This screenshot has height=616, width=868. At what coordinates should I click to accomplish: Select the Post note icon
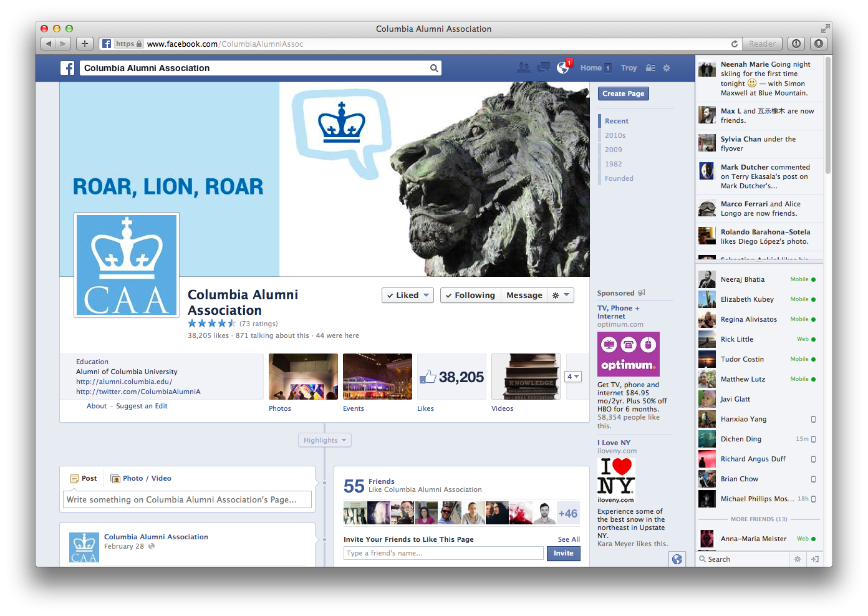pyautogui.click(x=75, y=479)
